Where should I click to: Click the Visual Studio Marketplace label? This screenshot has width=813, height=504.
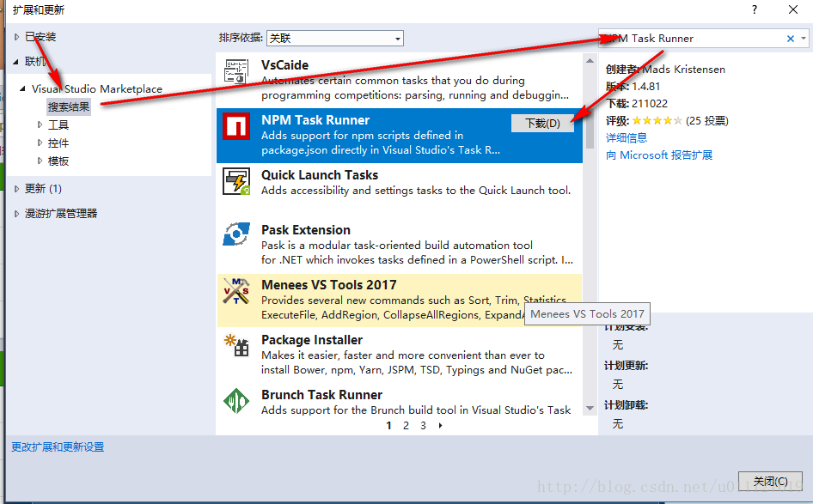coord(97,89)
